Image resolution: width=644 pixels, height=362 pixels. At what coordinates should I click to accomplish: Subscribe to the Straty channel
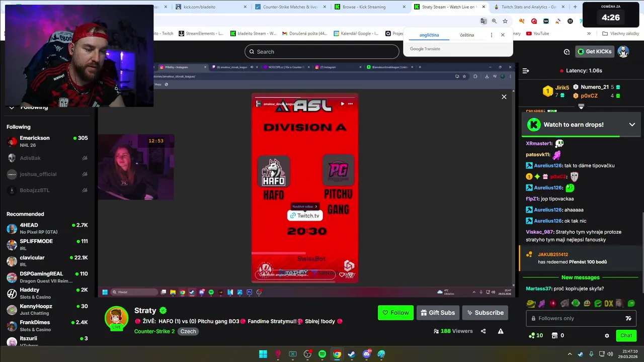(485, 313)
